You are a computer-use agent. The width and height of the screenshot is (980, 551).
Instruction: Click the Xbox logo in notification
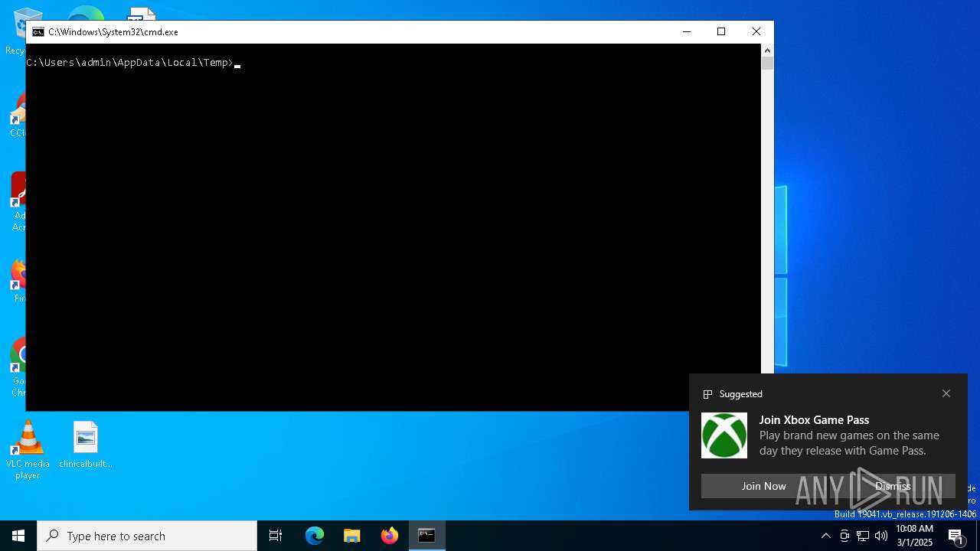pyautogui.click(x=724, y=435)
